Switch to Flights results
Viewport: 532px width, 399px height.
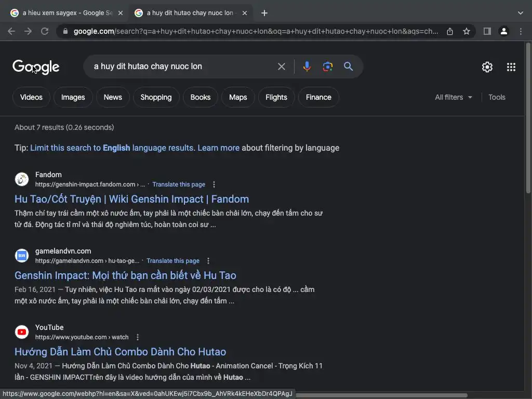276,97
